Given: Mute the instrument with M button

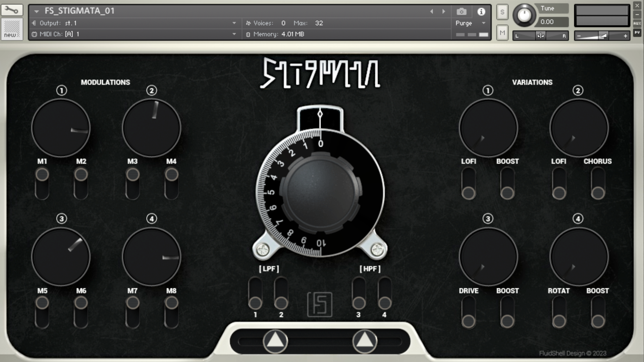Looking at the screenshot, I should [x=502, y=33].
